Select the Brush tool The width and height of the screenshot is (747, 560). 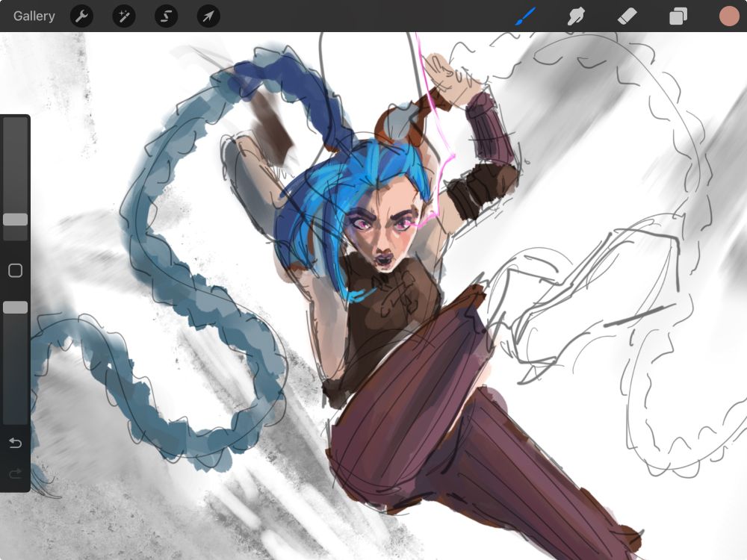pyautogui.click(x=526, y=16)
